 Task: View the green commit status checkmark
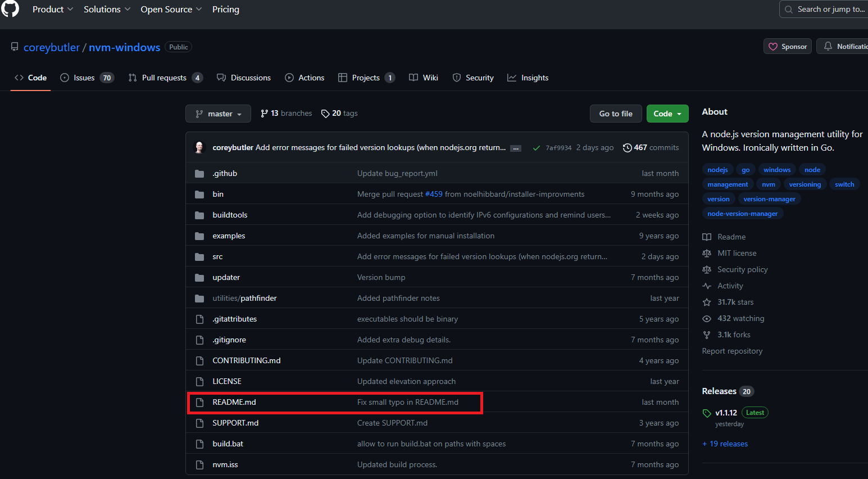pos(537,148)
